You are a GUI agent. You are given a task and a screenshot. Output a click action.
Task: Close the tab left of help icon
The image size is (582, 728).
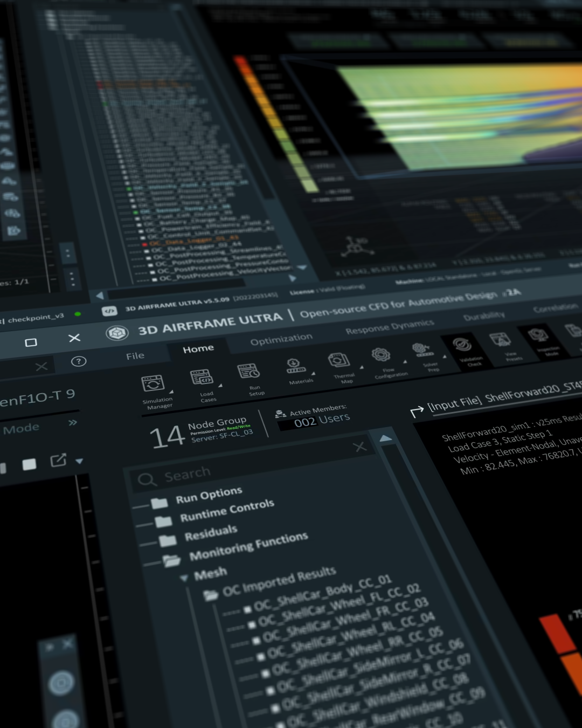pyautogui.click(x=41, y=367)
